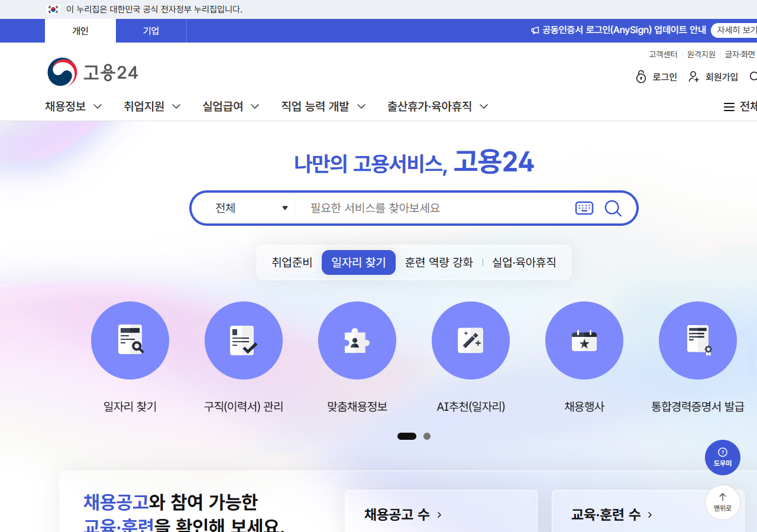Open the 전체 search category dropdown
Screen dimensions: 757x532
[251, 208]
